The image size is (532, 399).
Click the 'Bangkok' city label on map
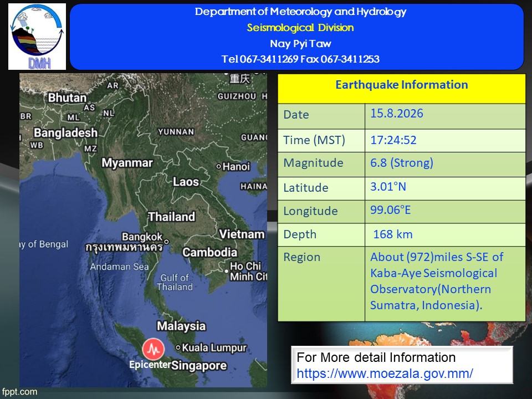(x=142, y=237)
